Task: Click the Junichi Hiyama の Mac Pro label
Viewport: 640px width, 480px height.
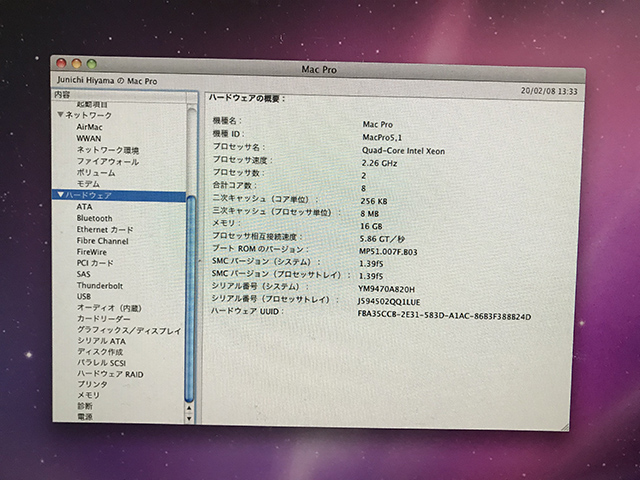Action: click(107, 80)
